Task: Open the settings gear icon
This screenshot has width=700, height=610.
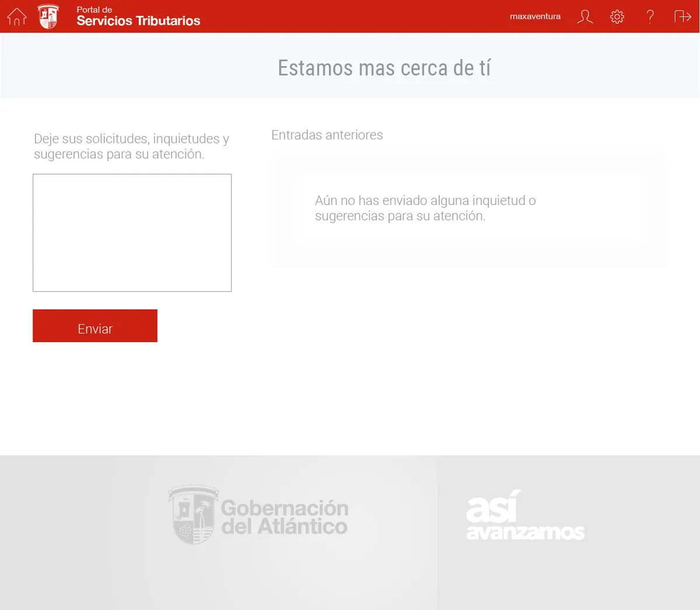Action: 617,16
